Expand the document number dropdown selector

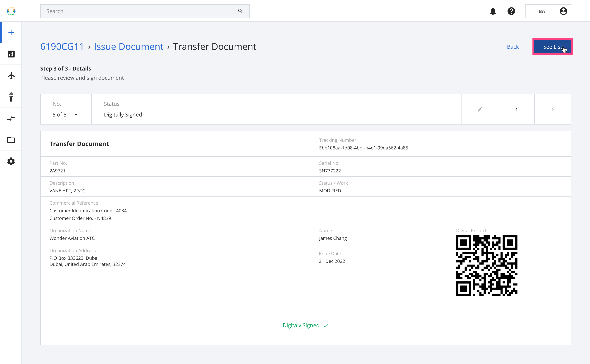point(76,114)
